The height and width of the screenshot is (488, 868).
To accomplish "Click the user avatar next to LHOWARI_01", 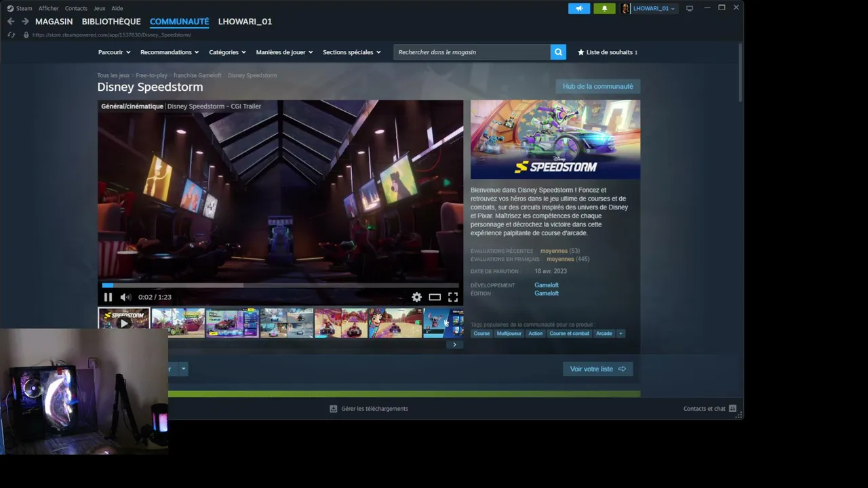I will pos(625,8).
